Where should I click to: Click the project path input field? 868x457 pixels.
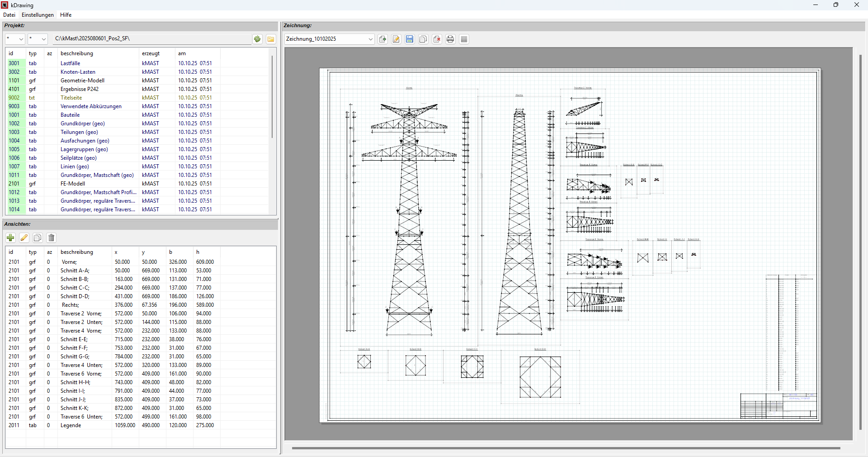point(151,39)
